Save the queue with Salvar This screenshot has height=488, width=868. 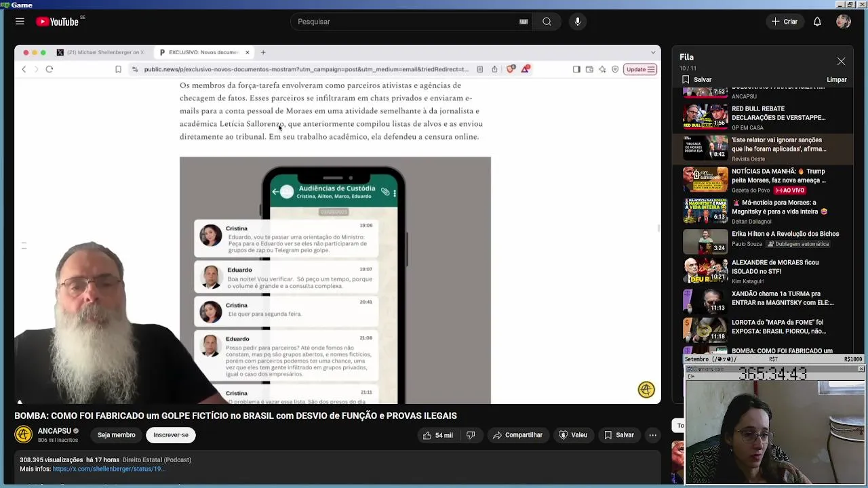tap(696, 80)
